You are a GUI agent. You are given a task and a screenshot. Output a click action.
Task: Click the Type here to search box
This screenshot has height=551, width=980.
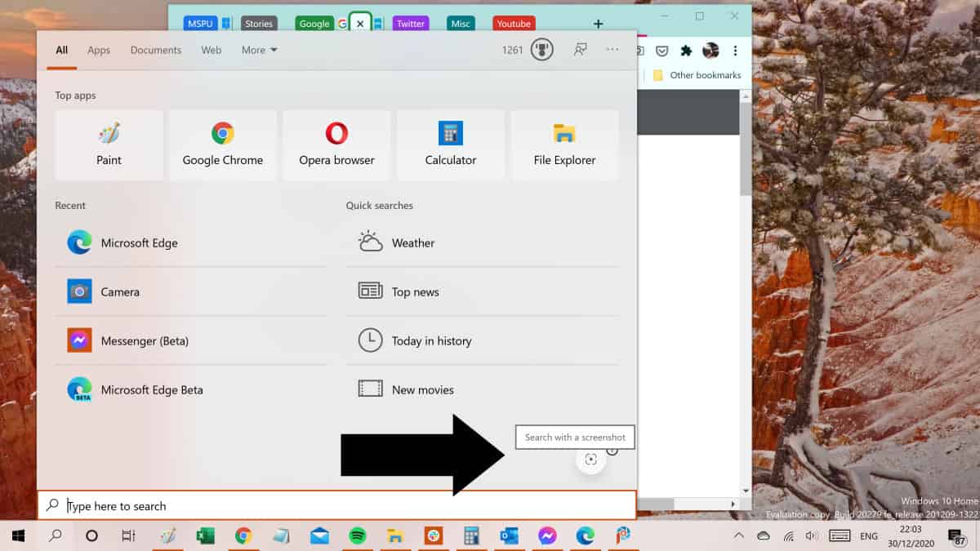[x=336, y=505]
